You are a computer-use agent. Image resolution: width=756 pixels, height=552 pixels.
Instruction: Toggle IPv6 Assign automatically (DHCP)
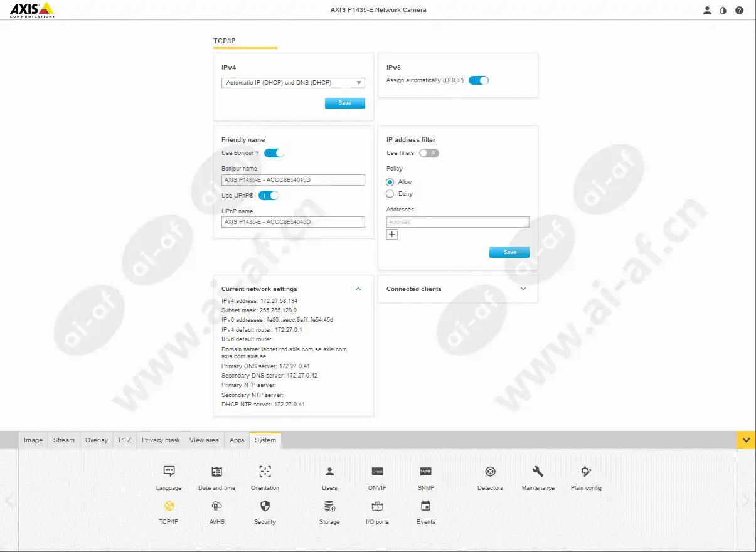[x=479, y=80]
